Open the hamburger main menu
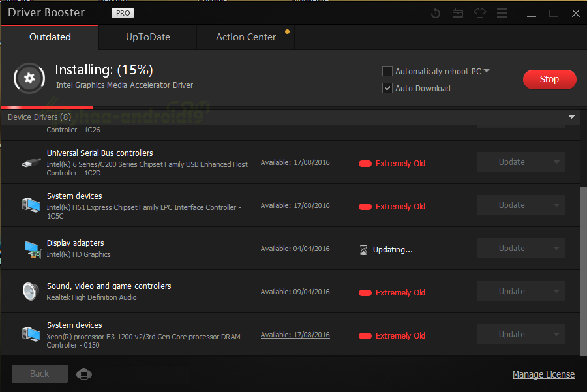 click(502, 13)
